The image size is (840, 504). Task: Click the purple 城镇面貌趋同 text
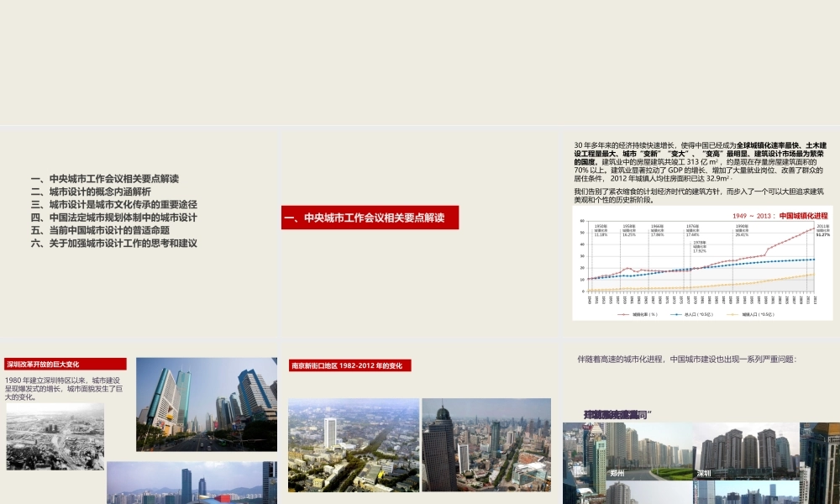click(614, 413)
